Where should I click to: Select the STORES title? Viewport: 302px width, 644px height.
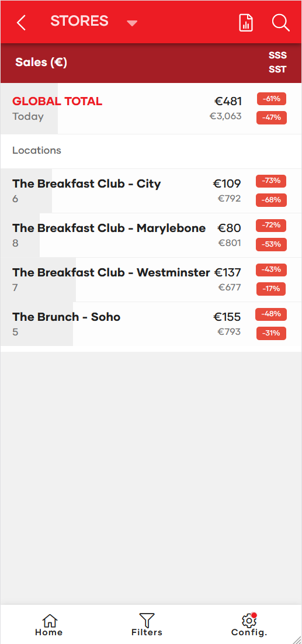(79, 21)
